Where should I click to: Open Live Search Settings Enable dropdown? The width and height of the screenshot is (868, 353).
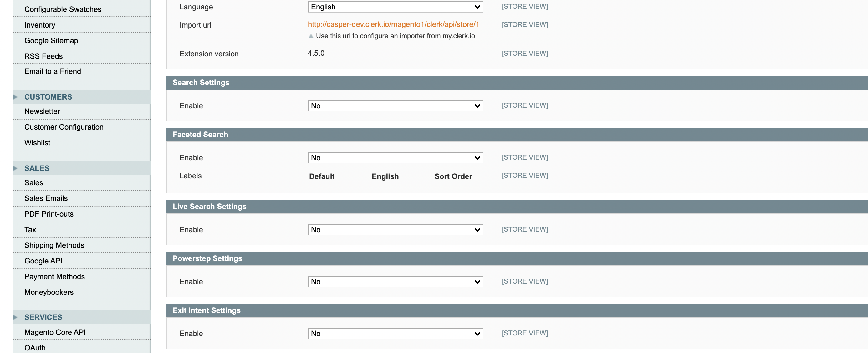pyautogui.click(x=395, y=230)
